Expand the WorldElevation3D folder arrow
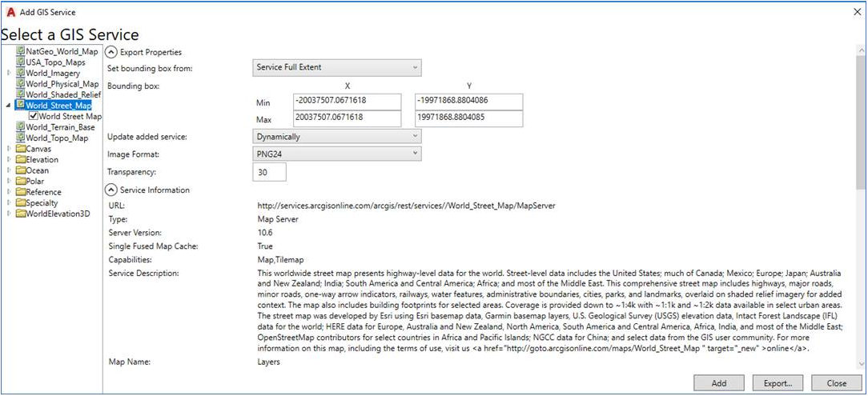 [x=8, y=214]
